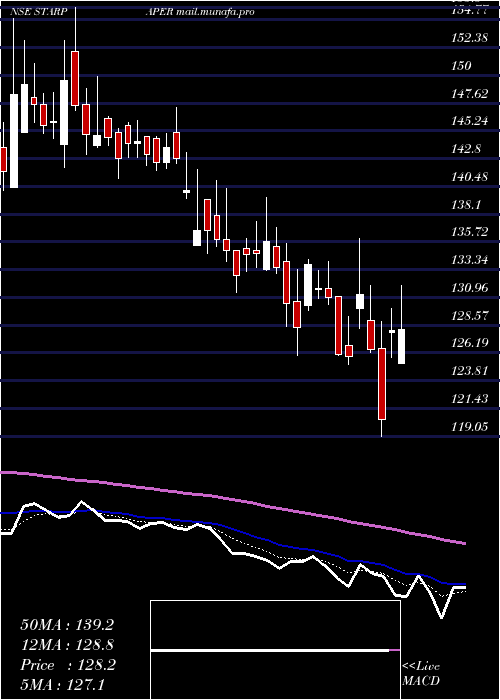500x700 pixels.
Task: Click the Price : 128.2 value
Action: 68,665
